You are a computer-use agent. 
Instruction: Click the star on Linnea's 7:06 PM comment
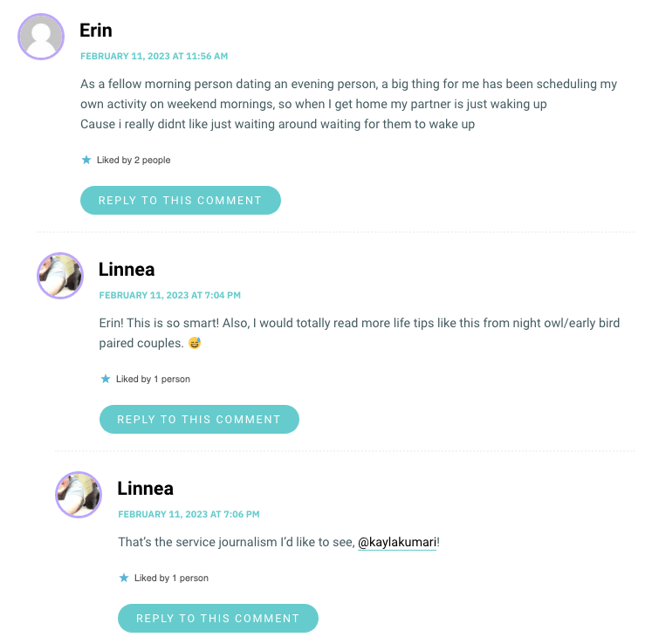(x=124, y=578)
